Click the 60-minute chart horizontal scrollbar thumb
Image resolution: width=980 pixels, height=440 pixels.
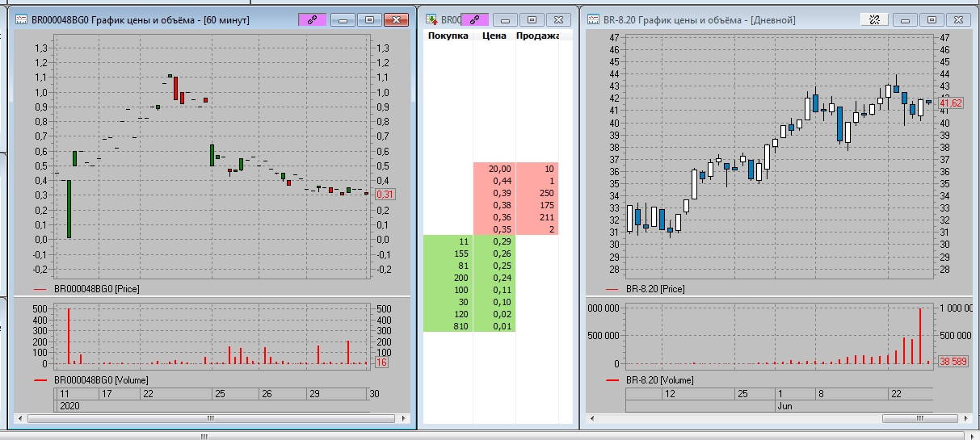coord(211,418)
